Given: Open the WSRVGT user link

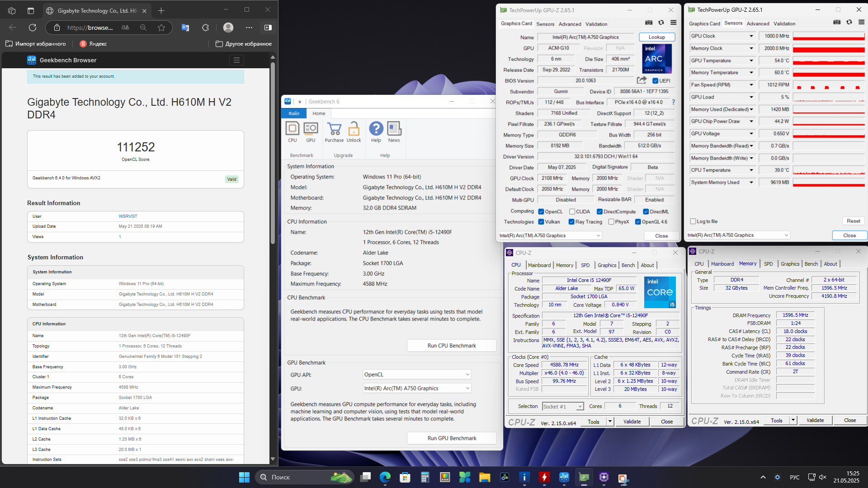Looking at the screenshot, I should pyautogui.click(x=128, y=216).
